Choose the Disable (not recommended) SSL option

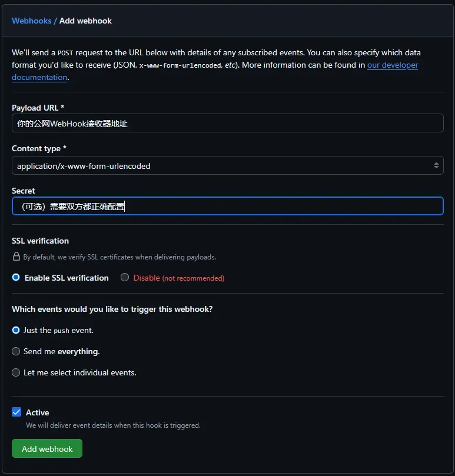tap(125, 278)
